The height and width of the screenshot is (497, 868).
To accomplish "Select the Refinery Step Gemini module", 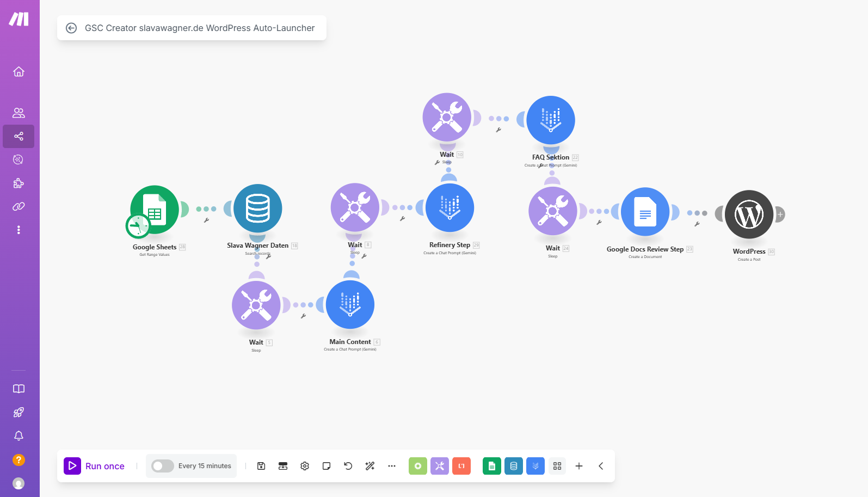I will coord(450,207).
